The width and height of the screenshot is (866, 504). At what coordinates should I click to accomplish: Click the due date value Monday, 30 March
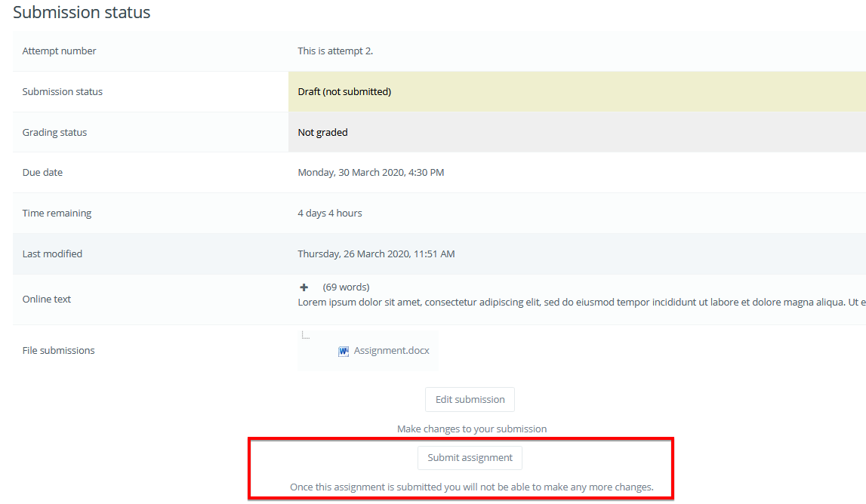(371, 173)
